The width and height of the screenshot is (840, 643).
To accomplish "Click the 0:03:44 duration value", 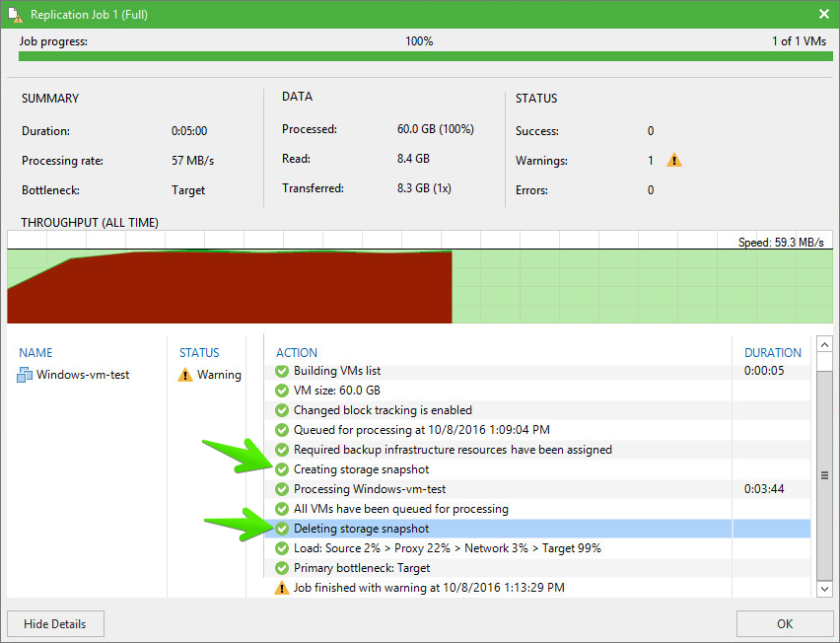I will pos(764,489).
